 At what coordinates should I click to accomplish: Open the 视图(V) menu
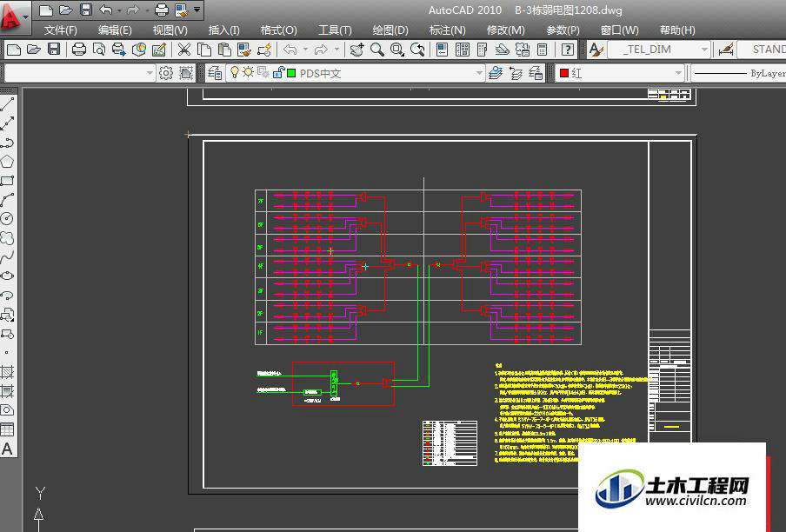(x=170, y=30)
